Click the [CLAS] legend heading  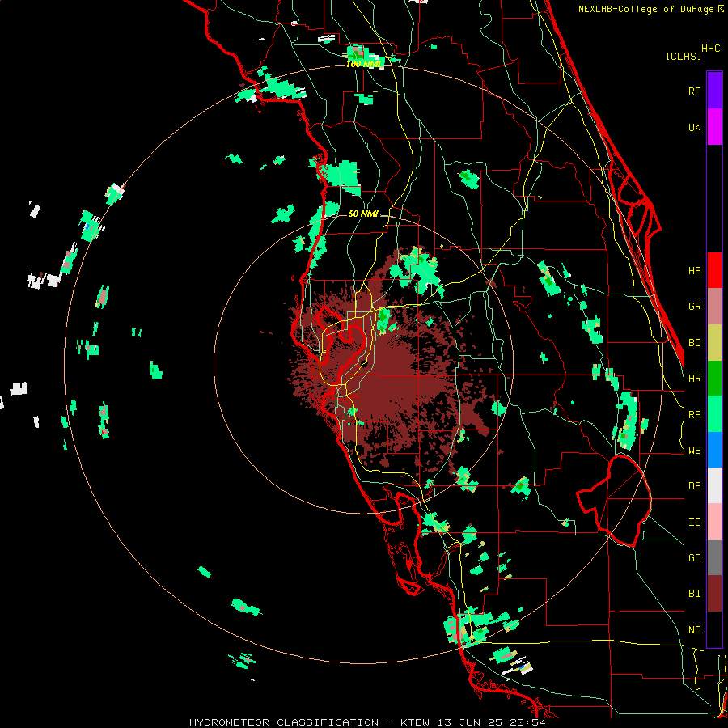coord(684,56)
